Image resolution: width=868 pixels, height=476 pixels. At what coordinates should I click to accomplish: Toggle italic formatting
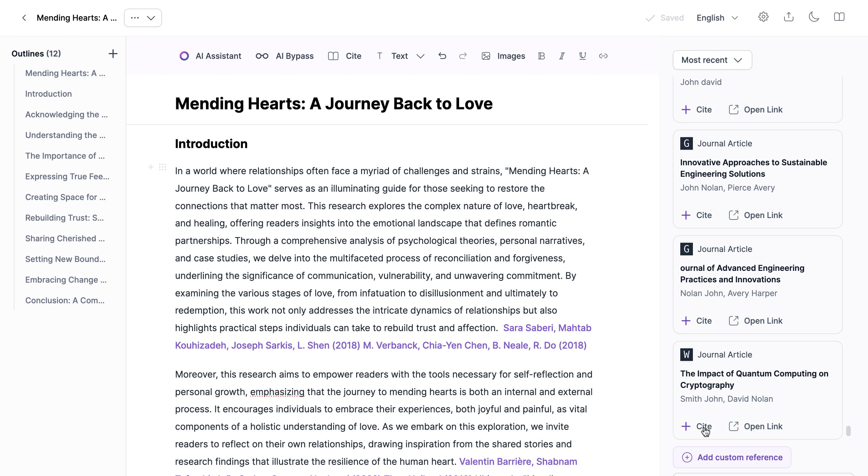[x=562, y=56]
